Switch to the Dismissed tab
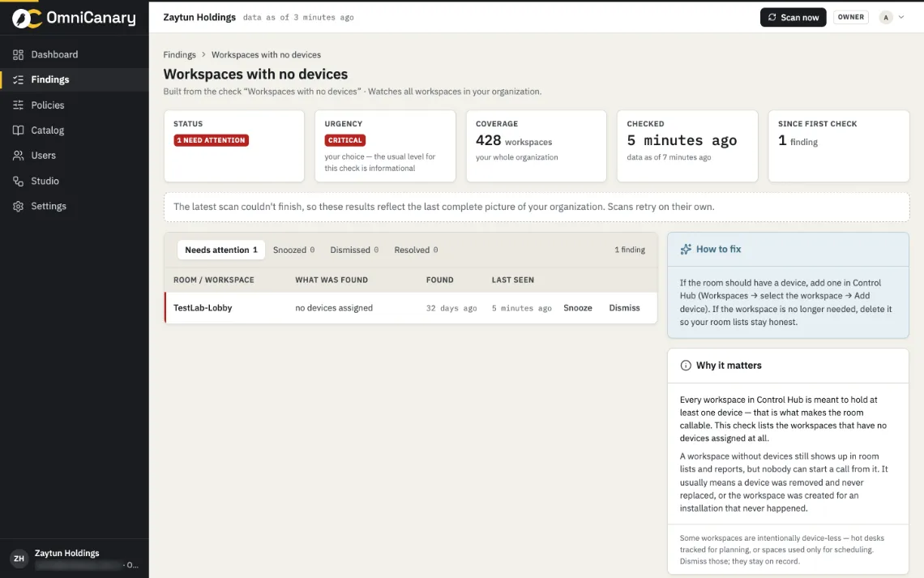 point(354,250)
